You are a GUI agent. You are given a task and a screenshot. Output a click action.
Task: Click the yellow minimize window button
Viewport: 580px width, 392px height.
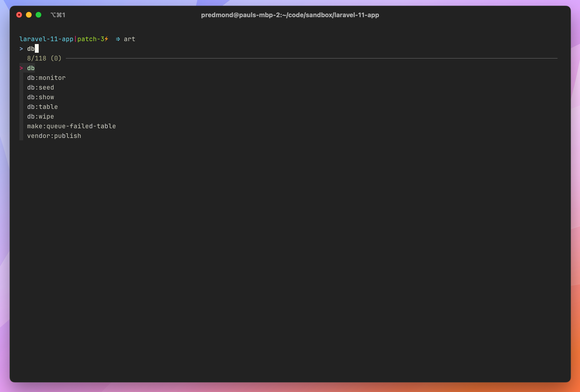tap(29, 15)
